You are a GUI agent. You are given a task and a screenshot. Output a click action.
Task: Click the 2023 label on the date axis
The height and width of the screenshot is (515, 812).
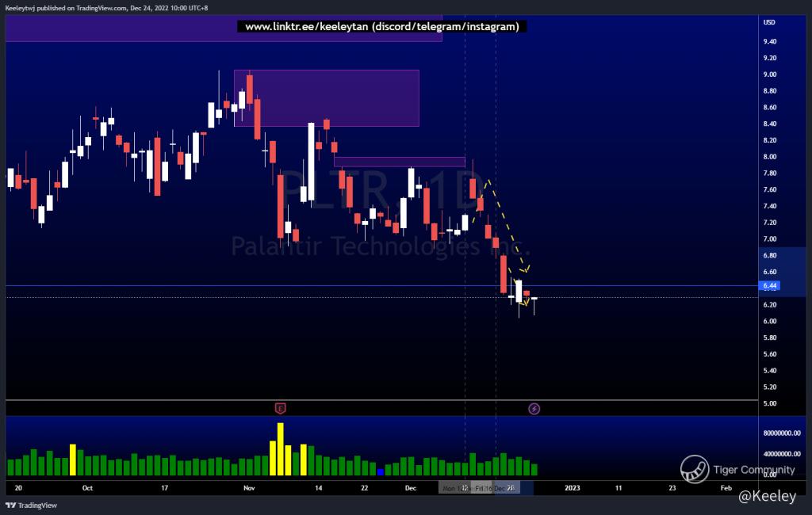coord(573,488)
